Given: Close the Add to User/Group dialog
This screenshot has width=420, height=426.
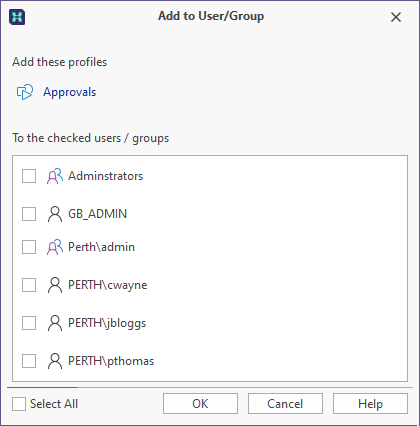Looking at the screenshot, I should point(396,17).
